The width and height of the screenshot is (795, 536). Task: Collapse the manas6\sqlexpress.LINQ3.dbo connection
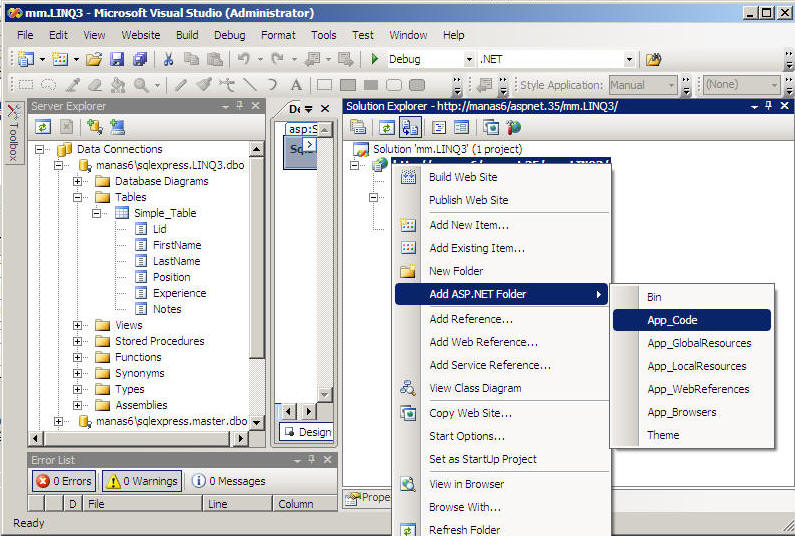click(x=58, y=165)
